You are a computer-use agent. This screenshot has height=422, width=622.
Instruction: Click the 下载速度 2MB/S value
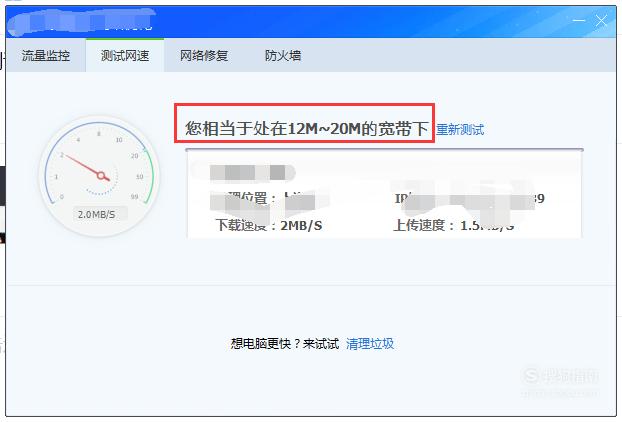point(301,225)
